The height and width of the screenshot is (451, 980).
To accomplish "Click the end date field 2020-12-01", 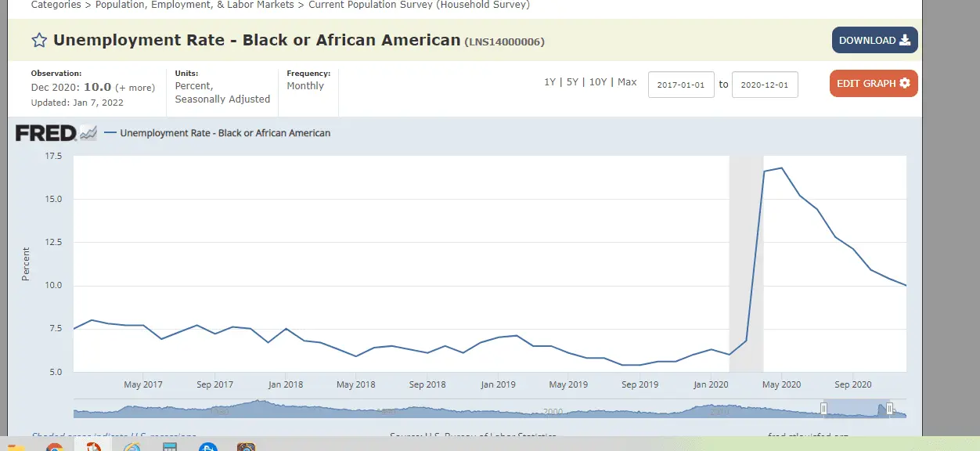I will pos(765,85).
